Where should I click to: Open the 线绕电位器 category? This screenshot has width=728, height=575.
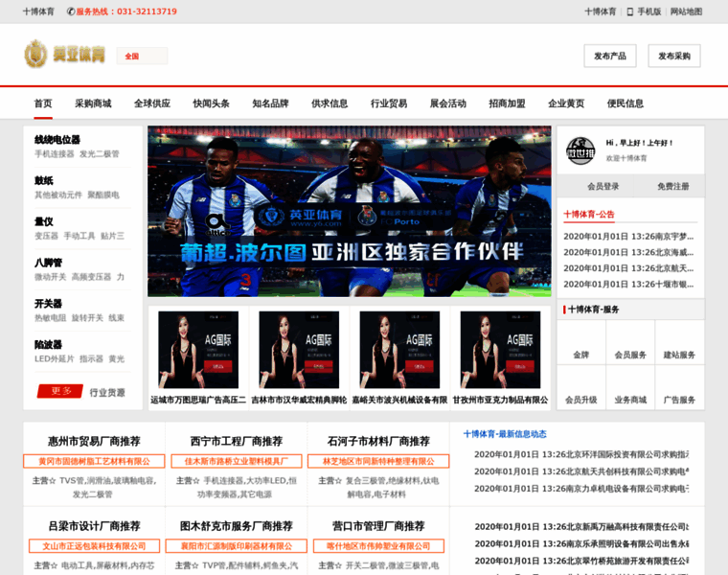point(57,140)
